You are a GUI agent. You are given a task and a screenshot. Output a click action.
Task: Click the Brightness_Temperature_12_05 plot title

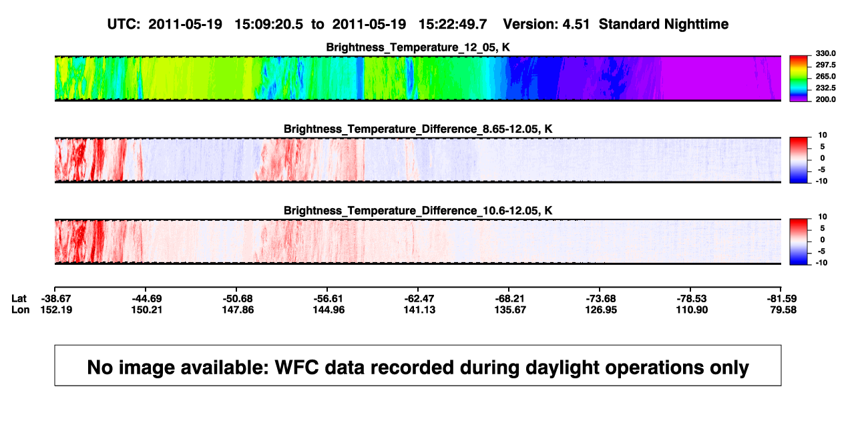[418, 47]
